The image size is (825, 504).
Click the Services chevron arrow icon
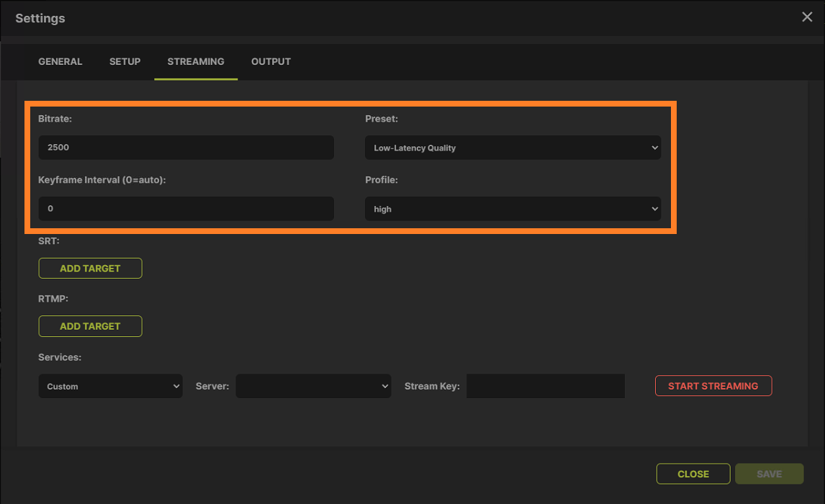(x=176, y=386)
